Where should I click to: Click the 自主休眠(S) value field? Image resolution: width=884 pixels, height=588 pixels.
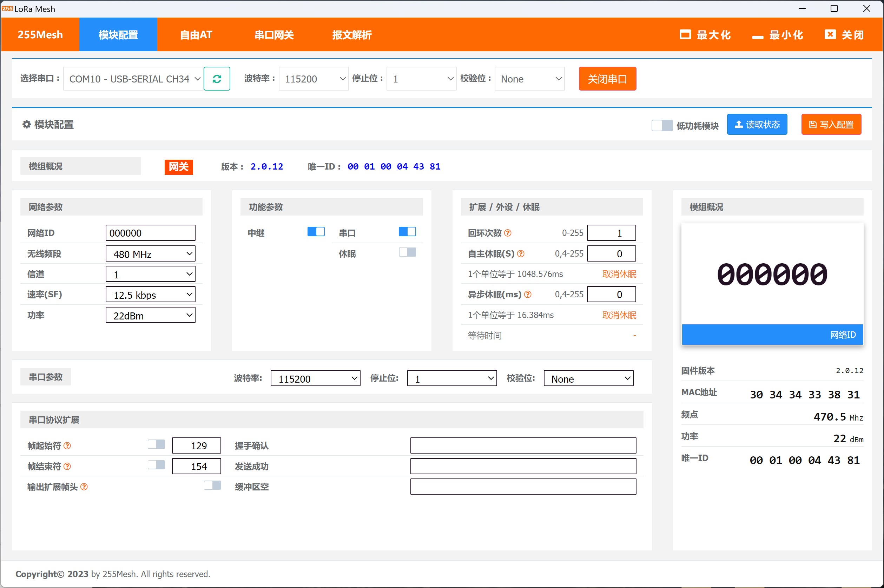[611, 254]
